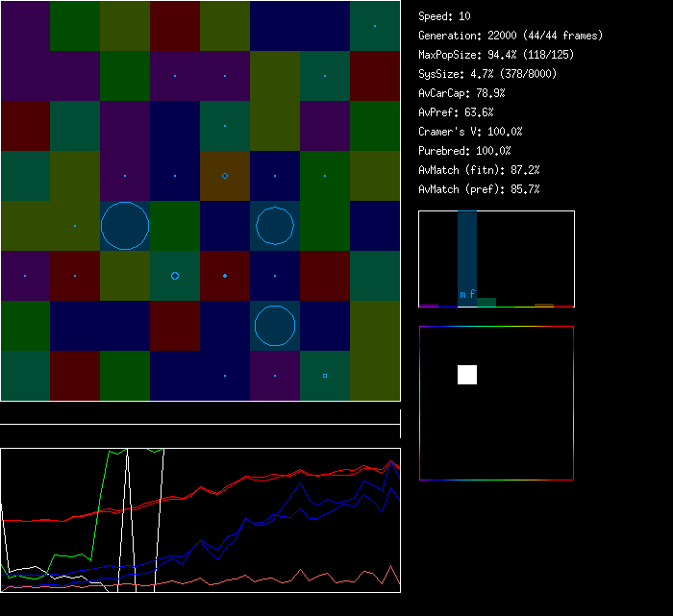The image size is (673, 616).
Task: Click the AvMatch (pref): 85.7% line
Action: [479, 189]
